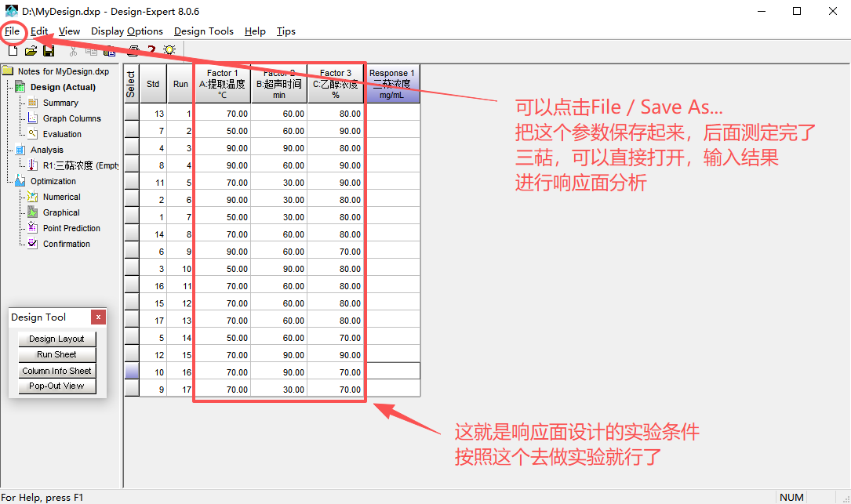Click the Open file folder icon
851x504 pixels.
click(x=31, y=51)
